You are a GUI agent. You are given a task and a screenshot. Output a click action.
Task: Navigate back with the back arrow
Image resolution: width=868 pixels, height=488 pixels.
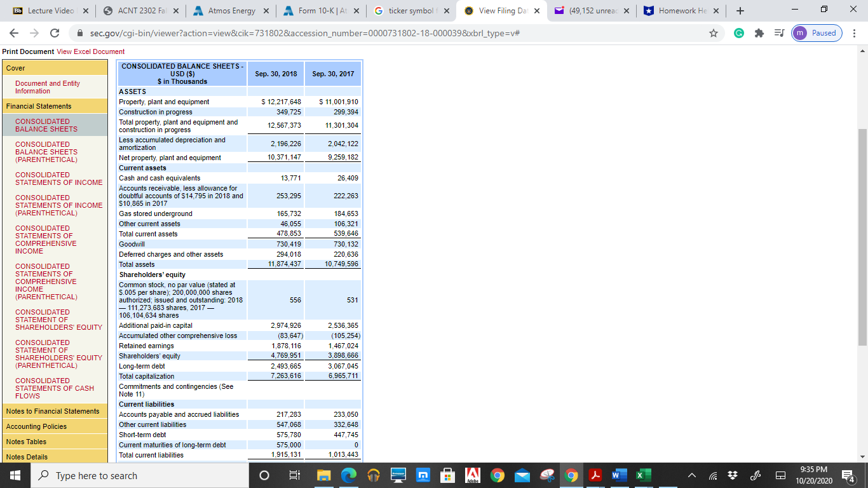[13, 33]
